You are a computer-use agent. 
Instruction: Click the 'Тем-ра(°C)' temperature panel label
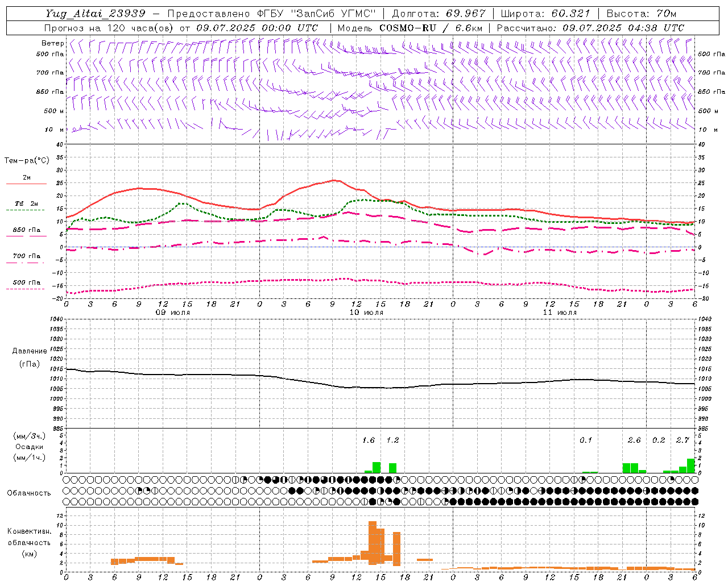[27, 161]
